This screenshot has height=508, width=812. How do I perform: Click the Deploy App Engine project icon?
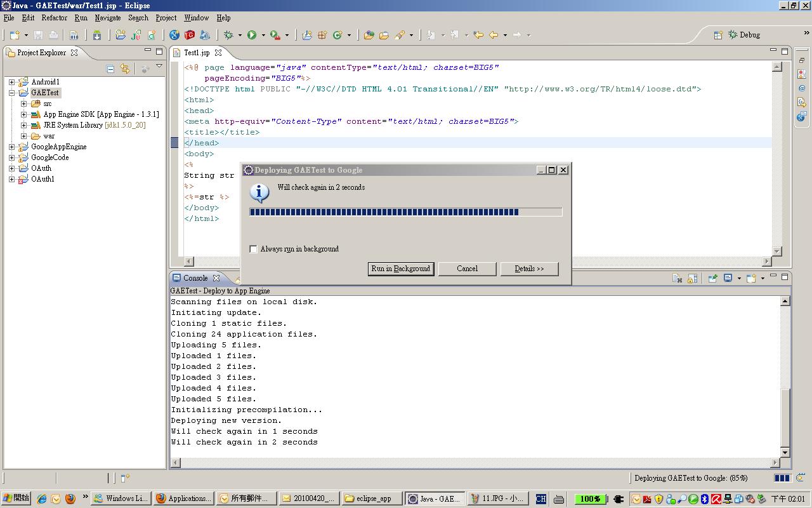pyautogui.click(x=205, y=35)
